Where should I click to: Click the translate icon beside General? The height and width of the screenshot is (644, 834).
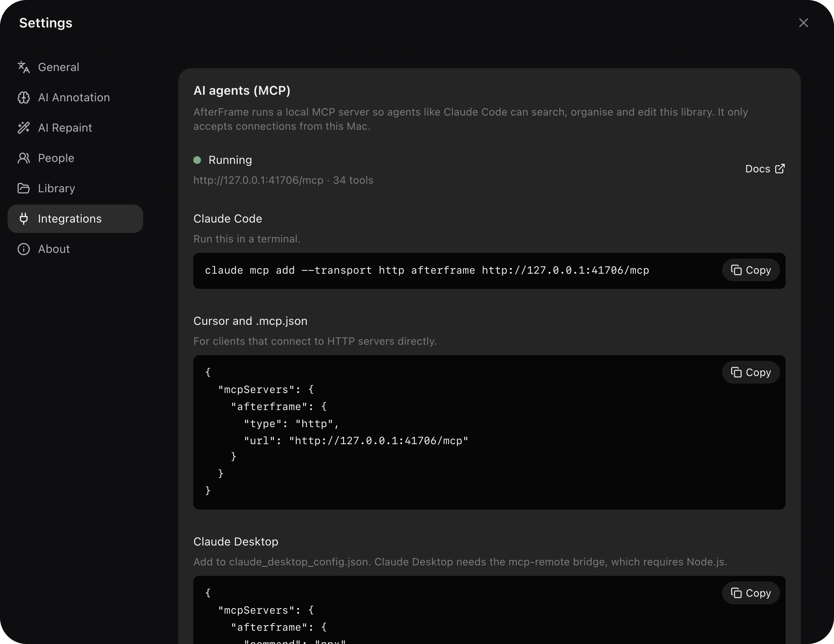tap(24, 67)
